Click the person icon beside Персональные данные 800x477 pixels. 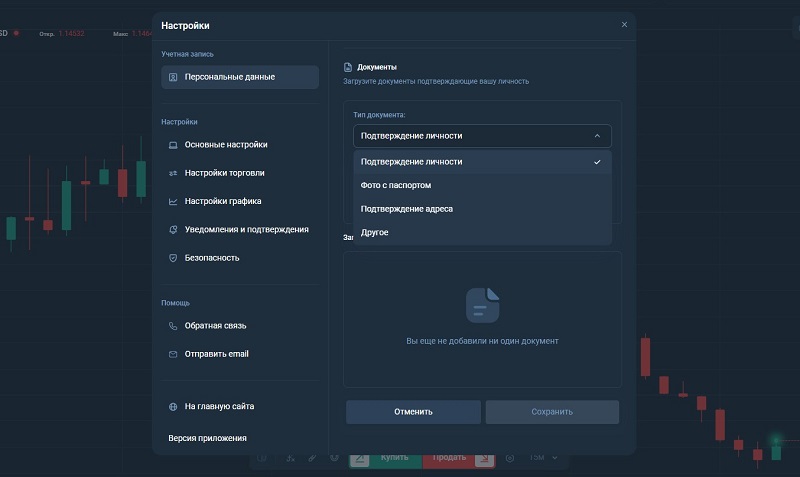(x=173, y=77)
